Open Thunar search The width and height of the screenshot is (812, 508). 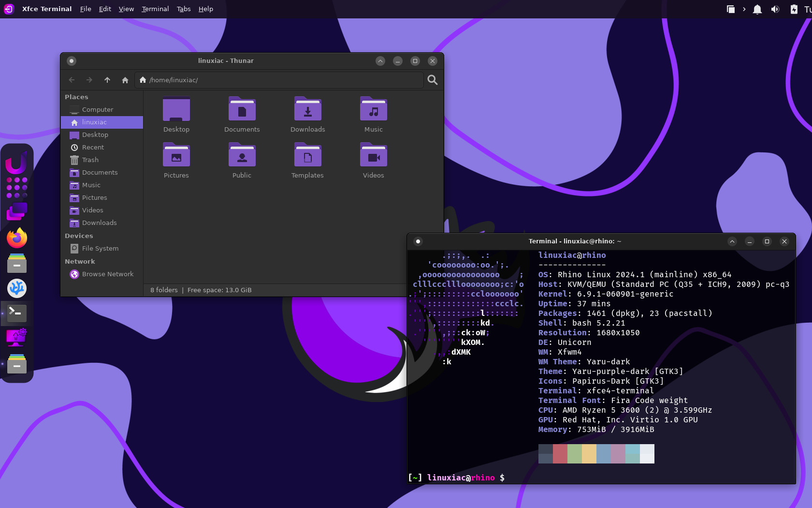(433, 80)
